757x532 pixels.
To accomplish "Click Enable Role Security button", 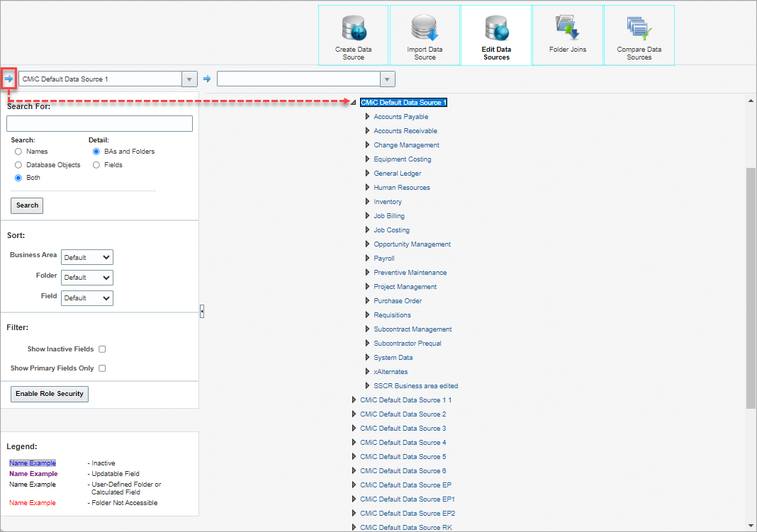I will click(x=49, y=394).
